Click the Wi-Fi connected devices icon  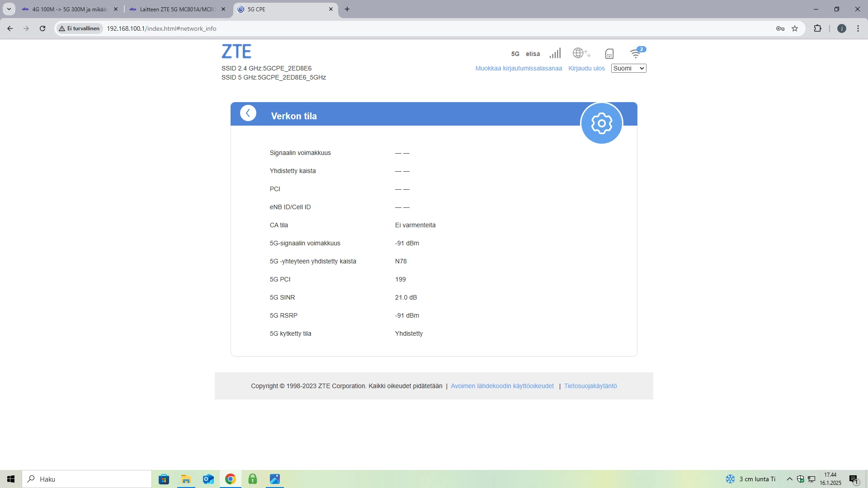point(636,53)
